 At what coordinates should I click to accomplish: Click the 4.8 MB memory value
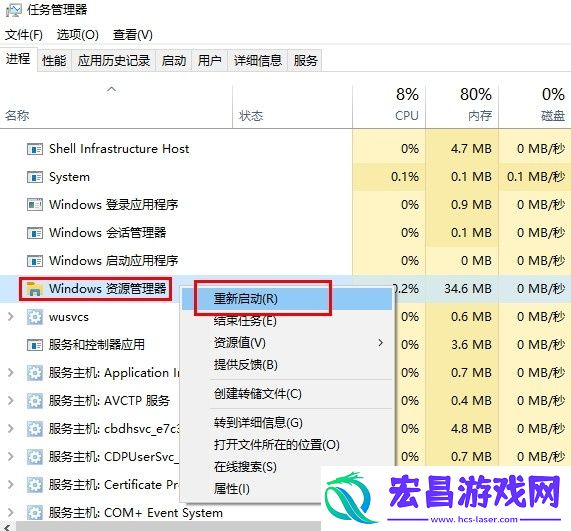(x=471, y=429)
